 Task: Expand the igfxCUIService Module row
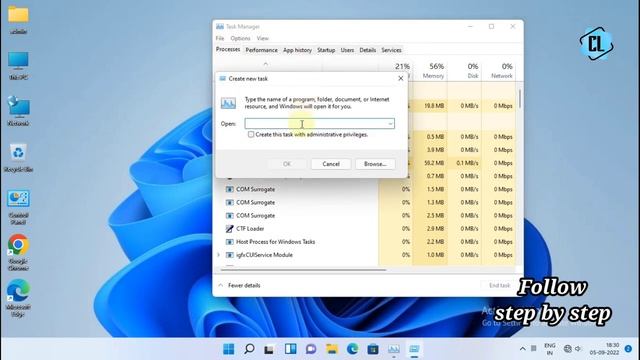(x=219, y=255)
